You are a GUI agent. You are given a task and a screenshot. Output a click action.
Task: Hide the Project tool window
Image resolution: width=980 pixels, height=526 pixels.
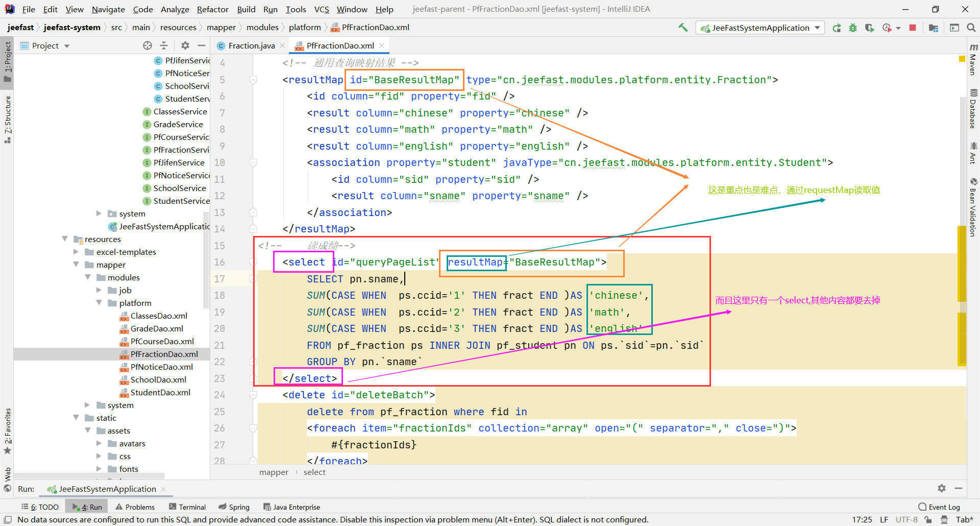tap(202, 45)
